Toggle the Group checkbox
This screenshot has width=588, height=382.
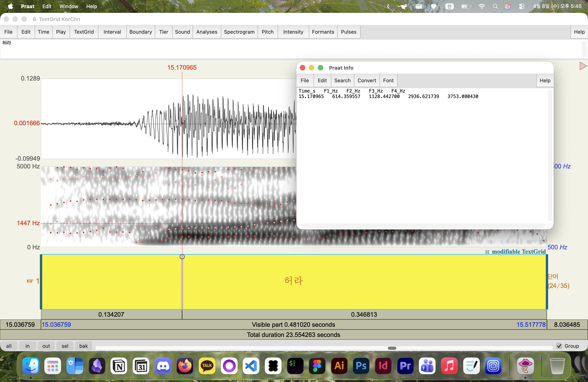click(x=559, y=346)
